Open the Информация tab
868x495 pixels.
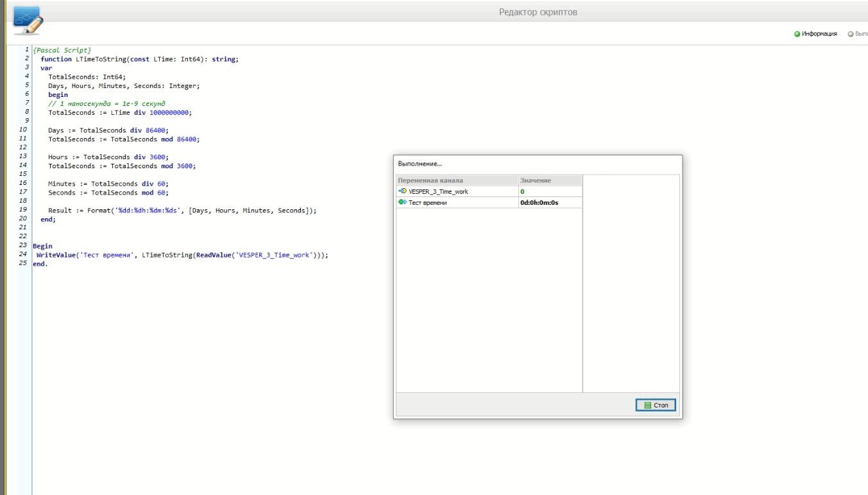tap(815, 34)
